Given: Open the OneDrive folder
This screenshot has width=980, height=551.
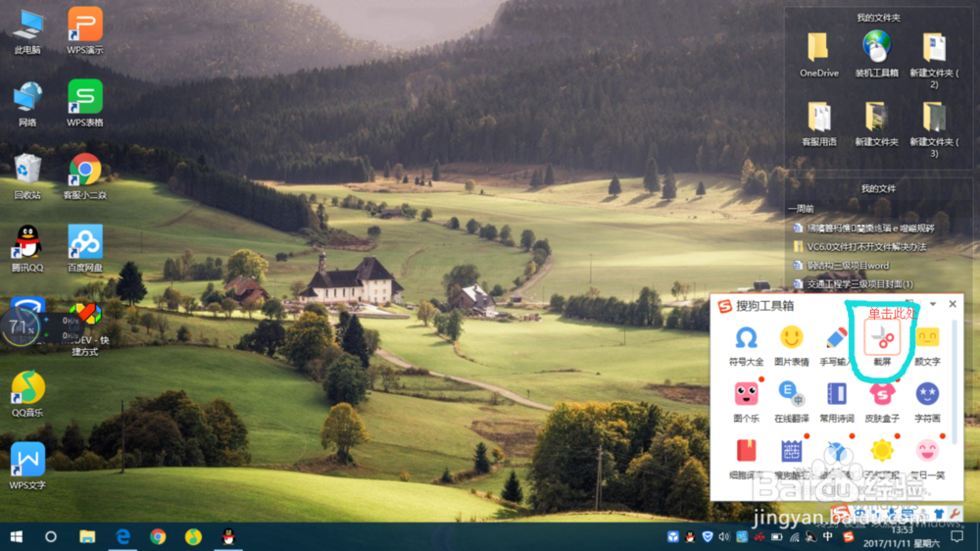Looking at the screenshot, I should click(x=818, y=55).
